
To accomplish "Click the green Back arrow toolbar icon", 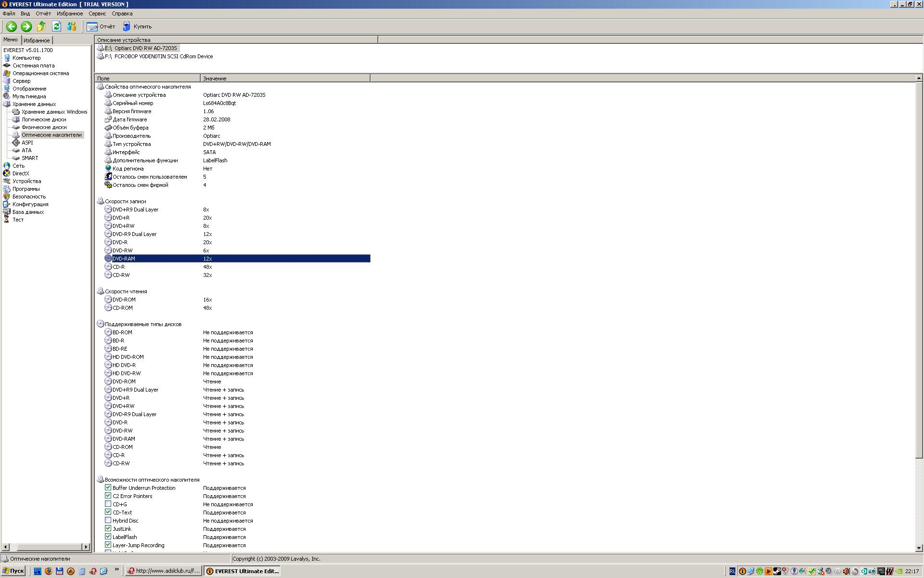I will [x=11, y=26].
